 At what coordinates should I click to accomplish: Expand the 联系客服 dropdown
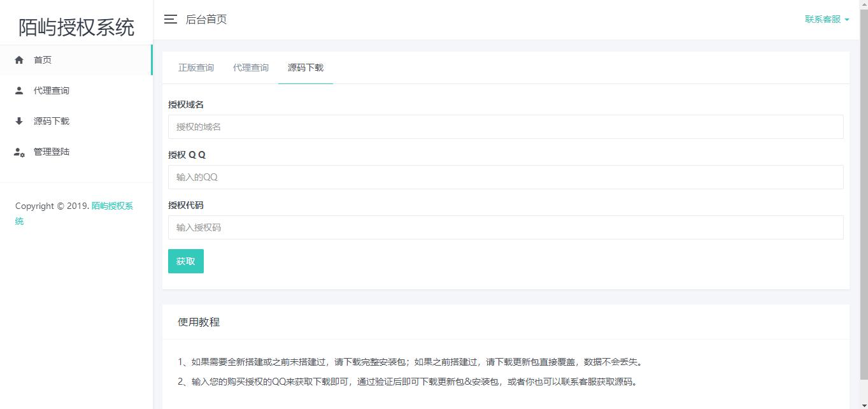click(x=827, y=19)
